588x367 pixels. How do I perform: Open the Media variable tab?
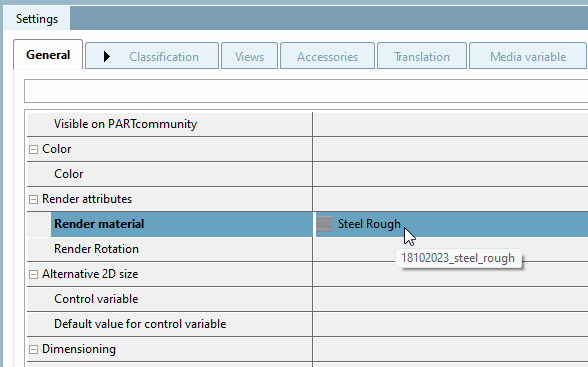528,56
